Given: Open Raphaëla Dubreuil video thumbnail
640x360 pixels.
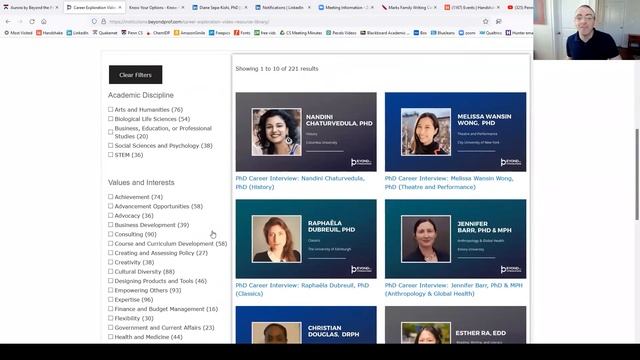Looking at the screenshot, I should pos(306,239).
